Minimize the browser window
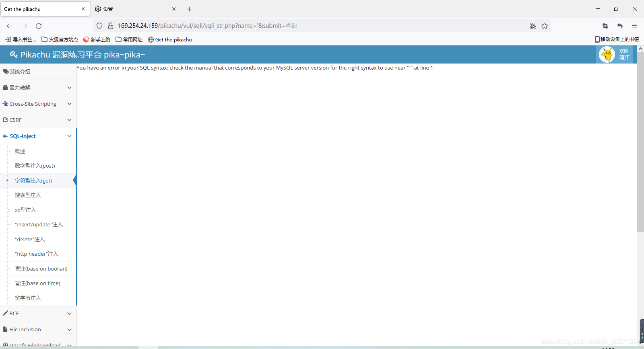Image resolution: width=644 pixels, height=349 pixels. point(598,9)
